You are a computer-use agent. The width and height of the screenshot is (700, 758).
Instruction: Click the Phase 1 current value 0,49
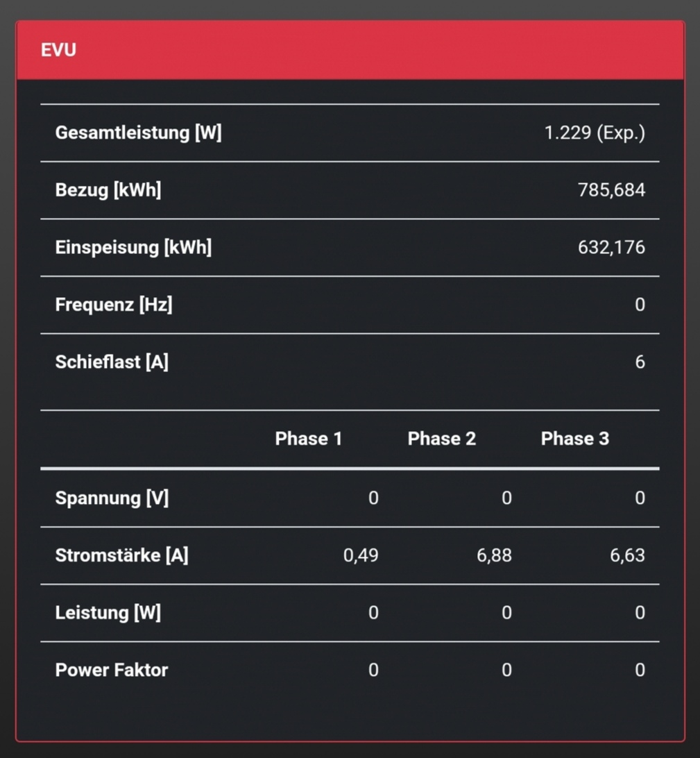click(361, 555)
